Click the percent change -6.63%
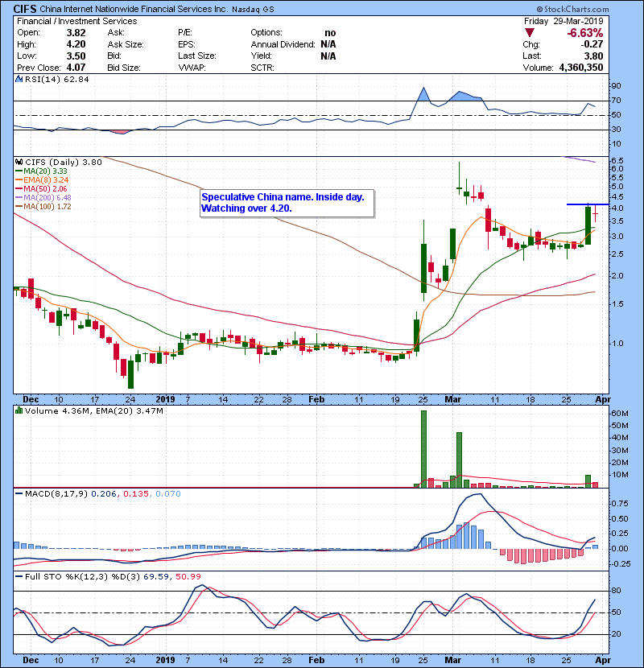Viewport: 644px width, 668px height. [x=584, y=33]
